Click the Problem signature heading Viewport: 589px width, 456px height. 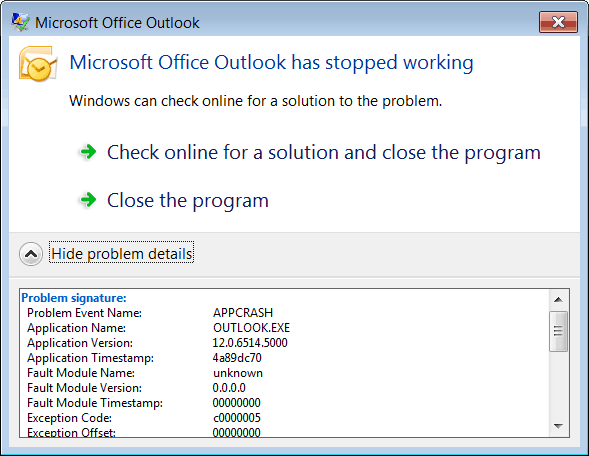pos(74,298)
